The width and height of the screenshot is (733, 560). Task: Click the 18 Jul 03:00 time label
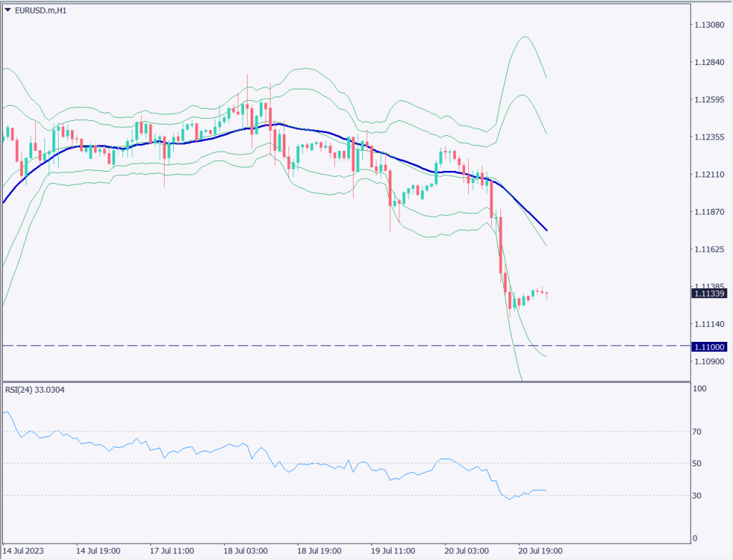point(246,551)
